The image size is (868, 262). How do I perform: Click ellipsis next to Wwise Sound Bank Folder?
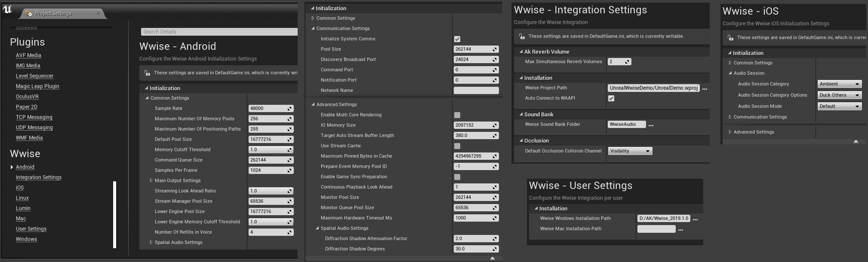[651, 125]
